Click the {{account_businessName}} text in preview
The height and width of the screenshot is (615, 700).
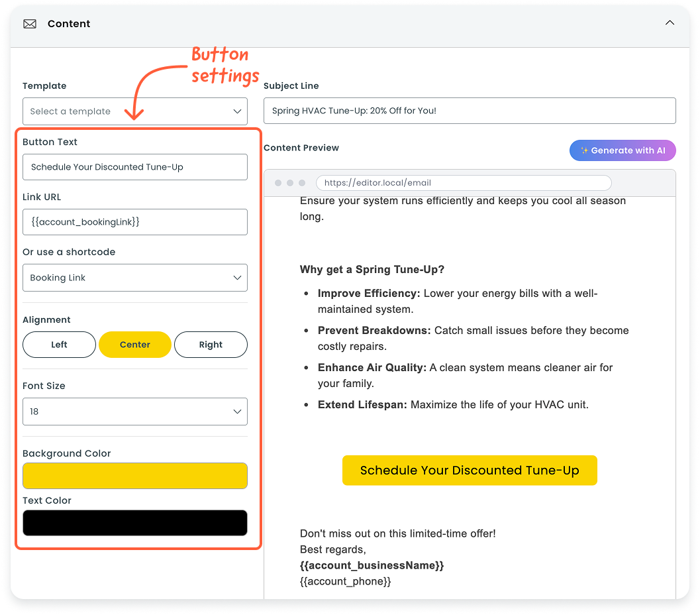point(372,565)
